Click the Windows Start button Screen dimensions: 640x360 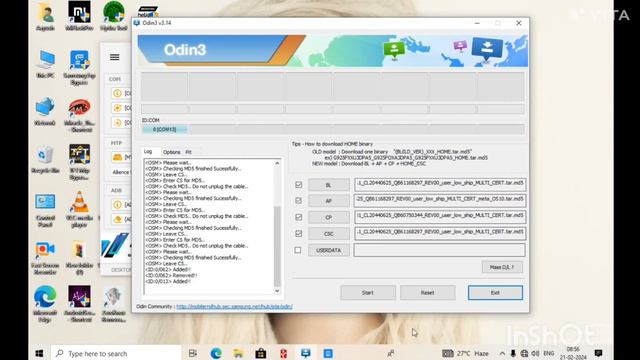(x=39, y=353)
